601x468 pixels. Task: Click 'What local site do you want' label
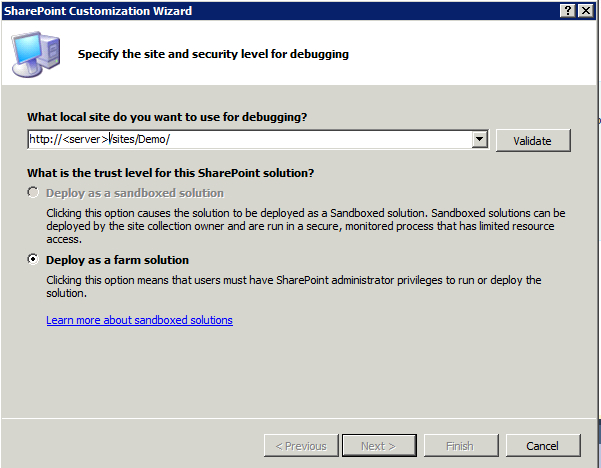[x=167, y=117]
